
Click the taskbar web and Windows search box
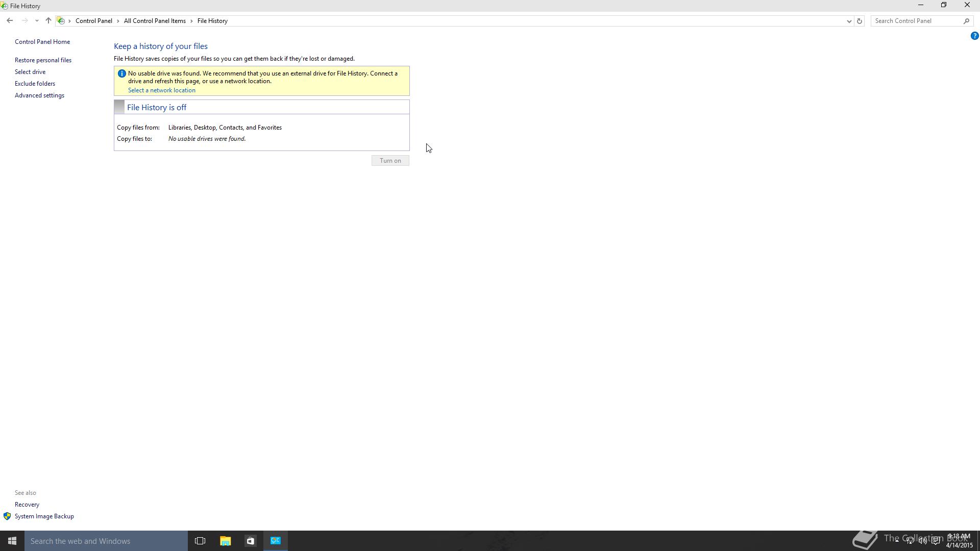point(106,541)
